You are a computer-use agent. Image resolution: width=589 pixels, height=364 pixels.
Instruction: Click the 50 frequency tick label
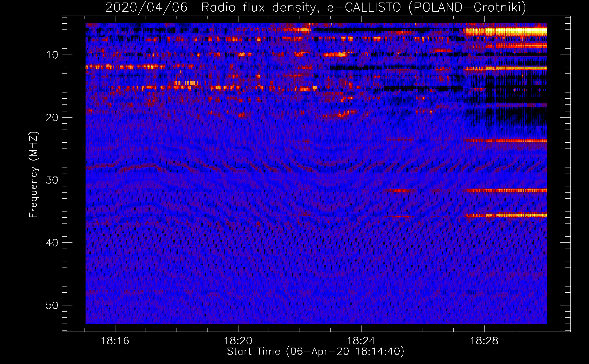52,305
